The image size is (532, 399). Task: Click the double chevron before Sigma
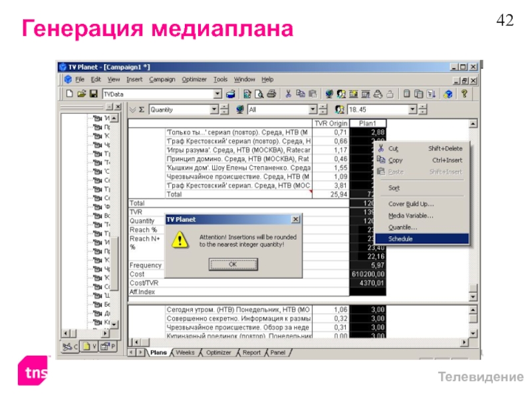click(x=132, y=110)
